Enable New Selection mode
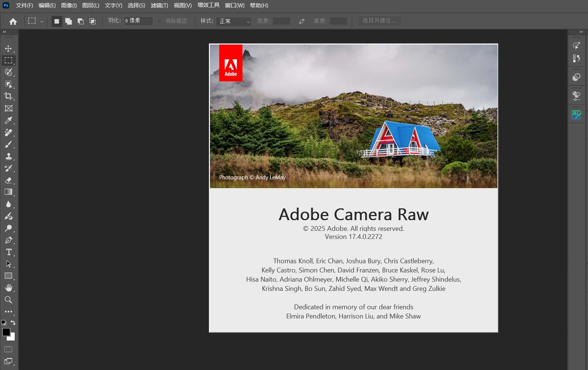 57,21
